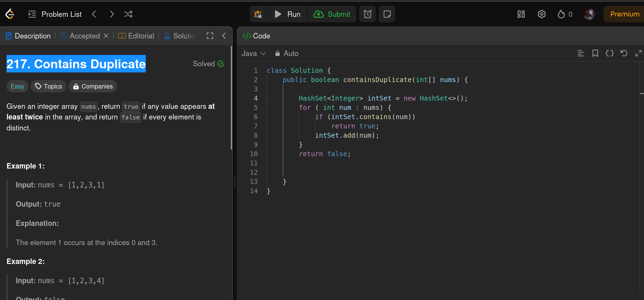Screen dimensions: 644x300
Task: Open the layout grid icon
Action: [521, 14]
